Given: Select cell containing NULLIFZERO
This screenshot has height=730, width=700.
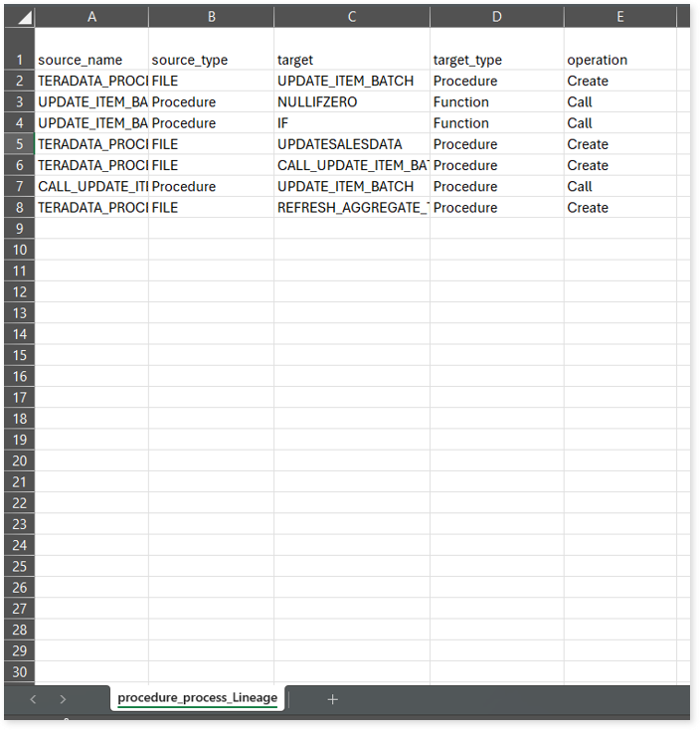Looking at the screenshot, I should click(x=352, y=102).
